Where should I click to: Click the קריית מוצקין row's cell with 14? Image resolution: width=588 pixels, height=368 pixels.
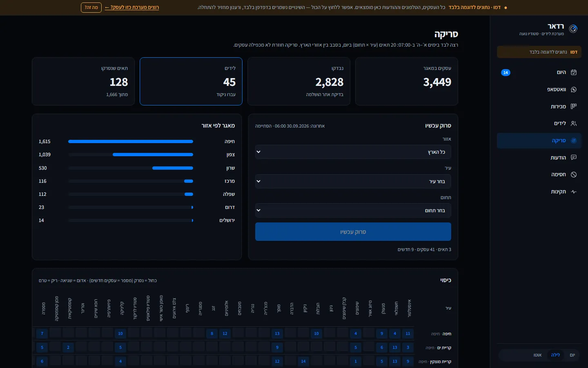(x=303, y=361)
